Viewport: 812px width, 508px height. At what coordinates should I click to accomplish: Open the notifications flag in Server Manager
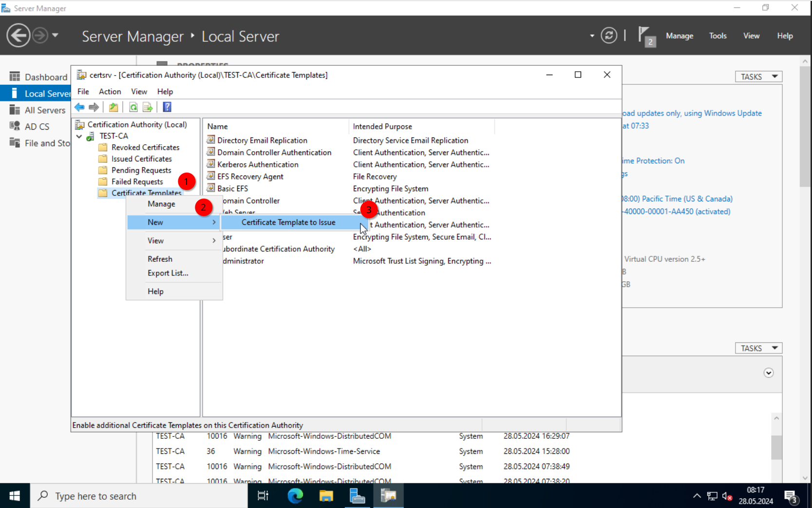click(646, 36)
